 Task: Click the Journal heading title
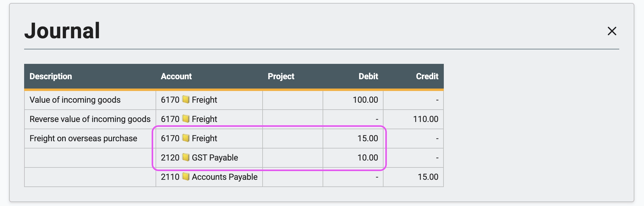(62, 31)
